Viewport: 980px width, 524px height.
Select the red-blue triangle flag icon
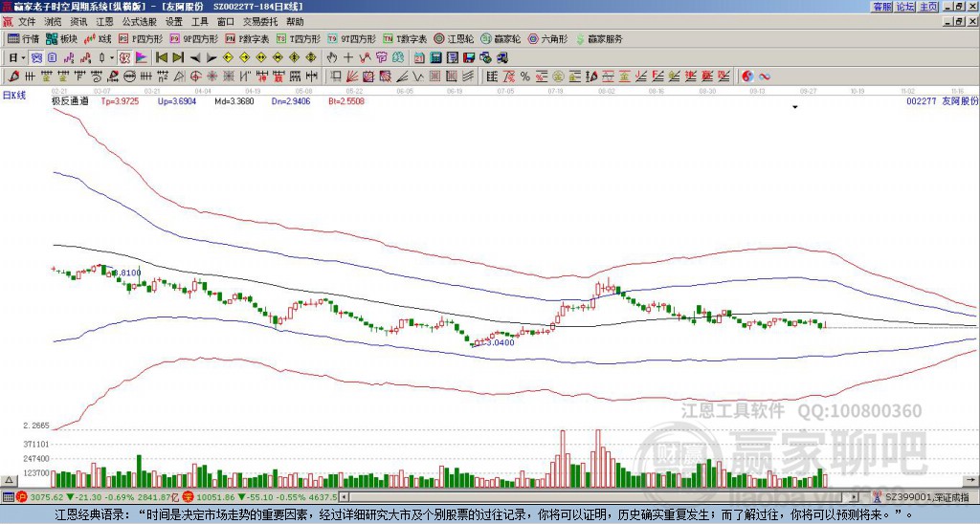click(142, 57)
